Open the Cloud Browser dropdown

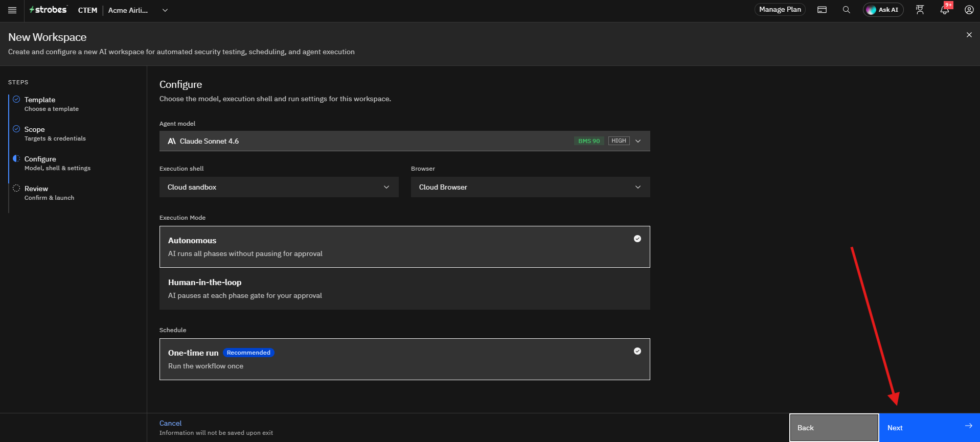coord(531,187)
